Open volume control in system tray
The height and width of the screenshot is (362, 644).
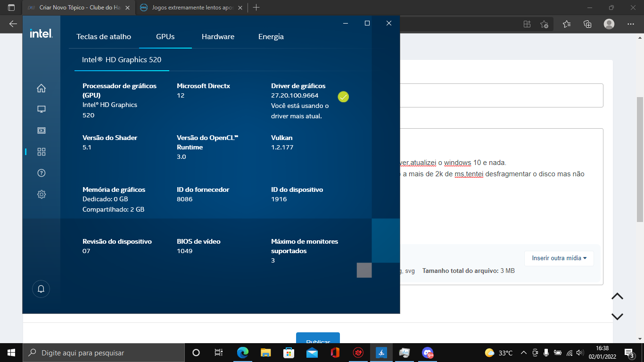580,353
